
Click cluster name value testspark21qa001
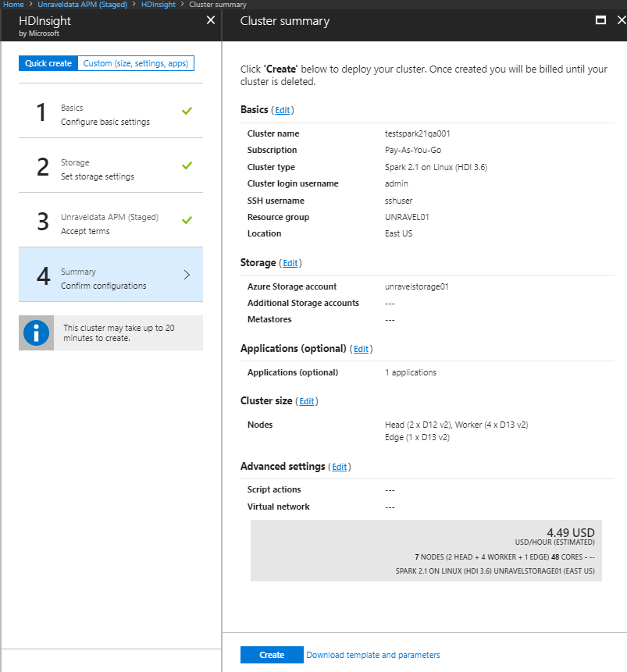pos(417,133)
